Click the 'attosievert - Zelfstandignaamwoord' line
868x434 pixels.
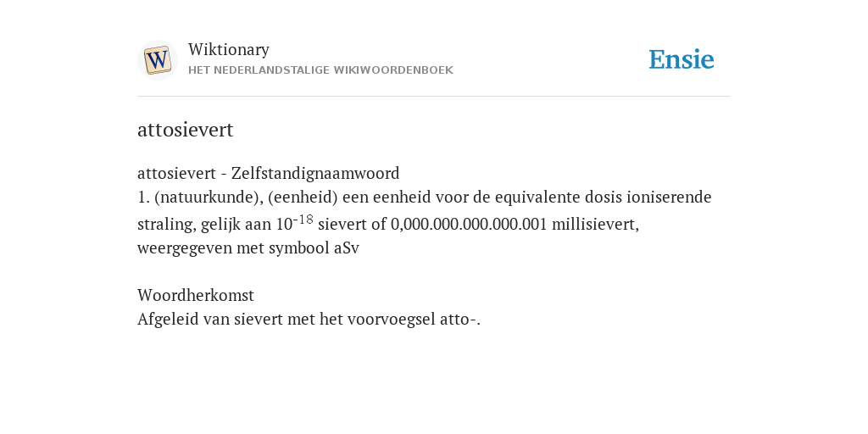point(269,173)
